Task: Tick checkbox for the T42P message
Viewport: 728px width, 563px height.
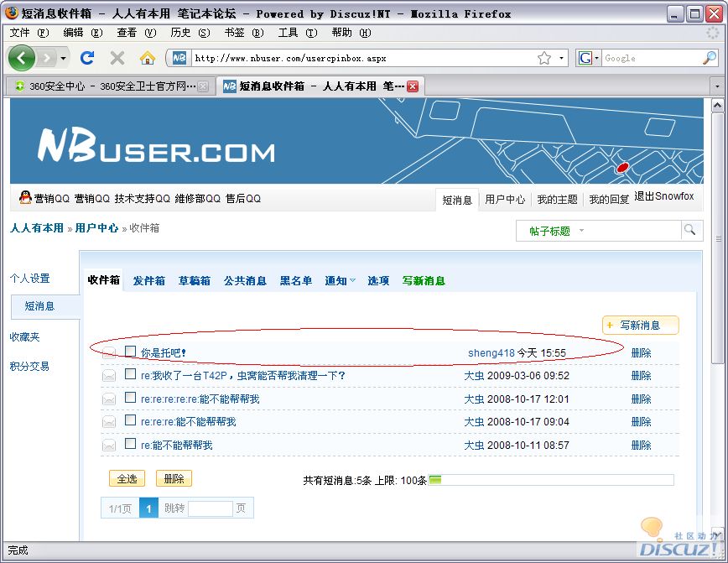Action: click(x=131, y=374)
